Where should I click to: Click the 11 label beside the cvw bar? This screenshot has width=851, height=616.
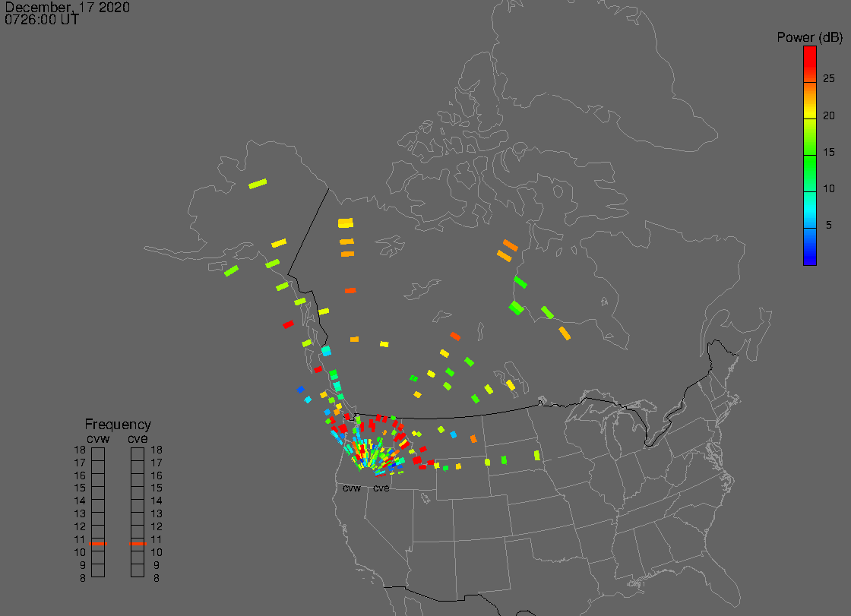point(80,539)
